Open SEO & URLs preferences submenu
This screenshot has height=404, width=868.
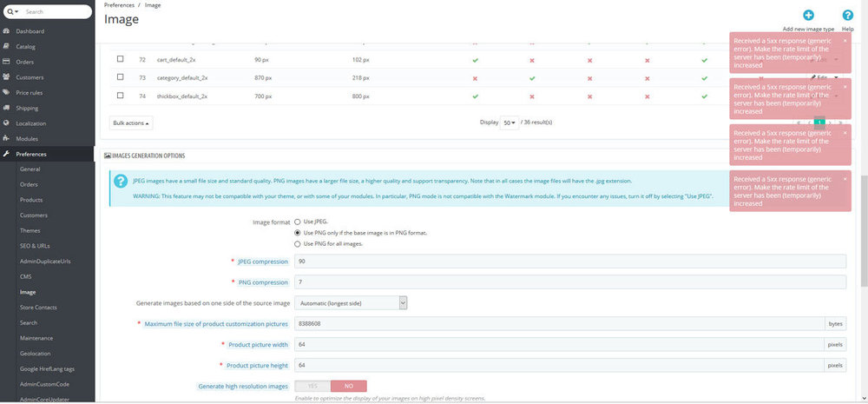pyautogui.click(x=35, y=246)
